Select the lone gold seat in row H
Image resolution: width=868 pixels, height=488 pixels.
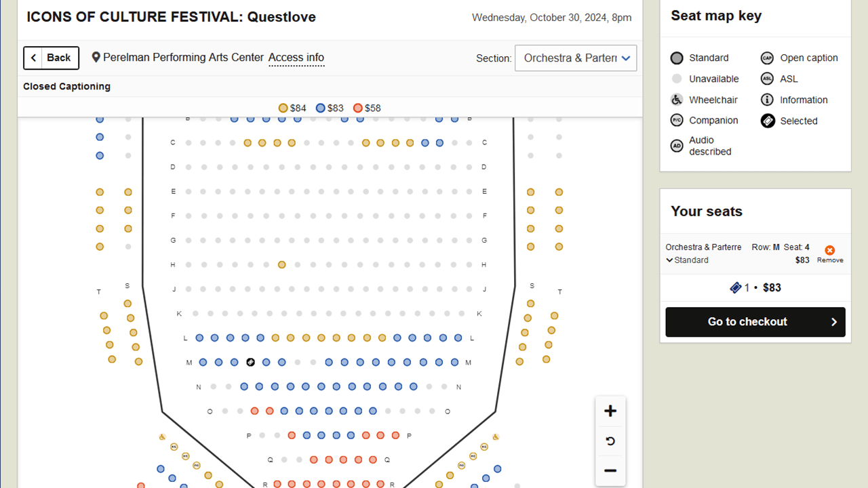click(x=282, y=265)
